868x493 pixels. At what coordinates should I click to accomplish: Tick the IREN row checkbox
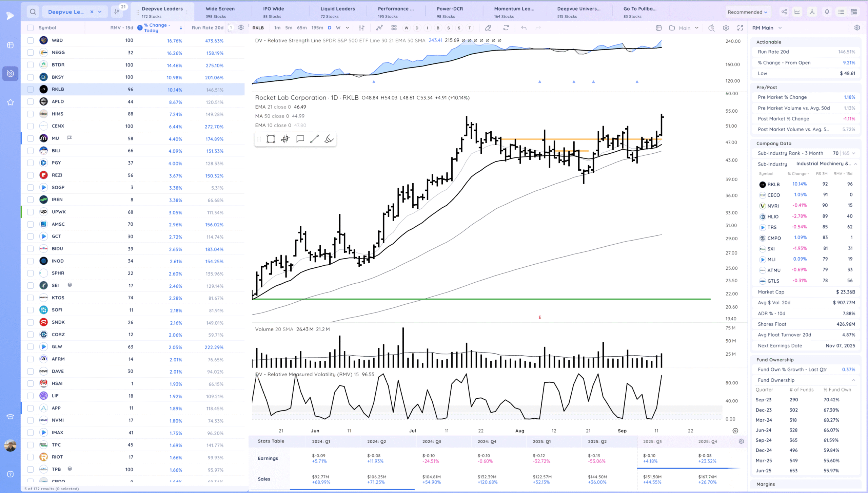[x=31, y=200]
